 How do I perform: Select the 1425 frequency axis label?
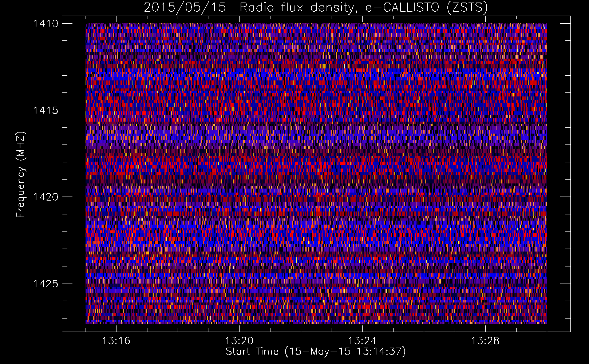[x=46, y=284]
